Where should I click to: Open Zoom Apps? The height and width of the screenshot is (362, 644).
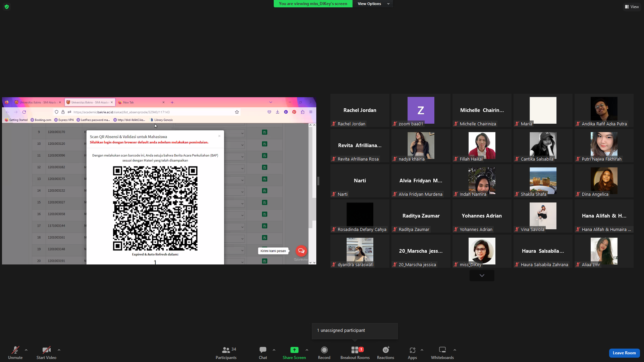click(412, 353)
